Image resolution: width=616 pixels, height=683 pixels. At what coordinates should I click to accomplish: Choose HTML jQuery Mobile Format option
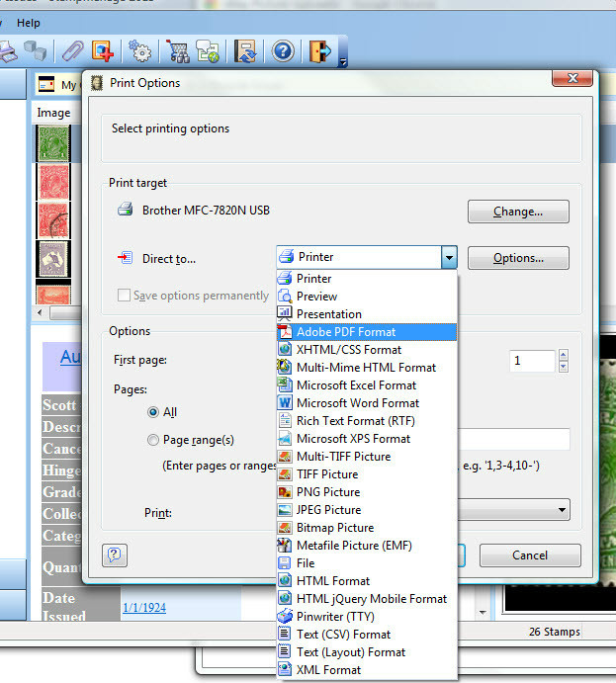367,599
